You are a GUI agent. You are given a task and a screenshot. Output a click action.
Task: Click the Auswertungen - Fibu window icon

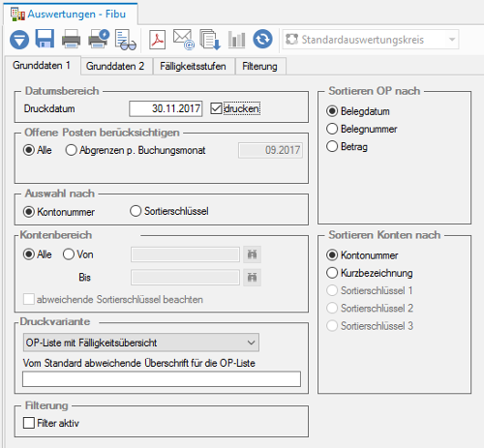pos(17,15)
